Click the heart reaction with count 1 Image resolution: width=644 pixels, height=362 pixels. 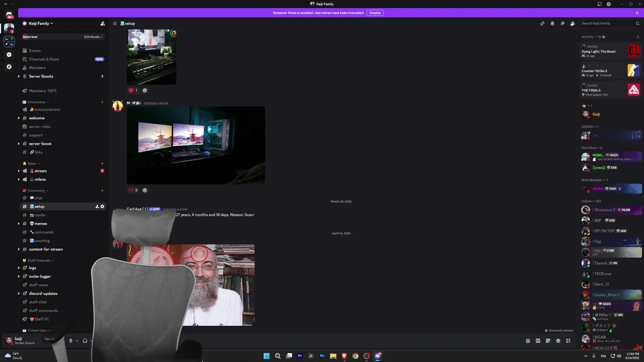[133, 90]
